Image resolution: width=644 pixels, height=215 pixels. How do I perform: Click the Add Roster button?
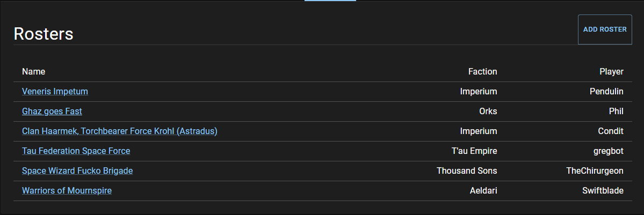click(x=605, y=29)
